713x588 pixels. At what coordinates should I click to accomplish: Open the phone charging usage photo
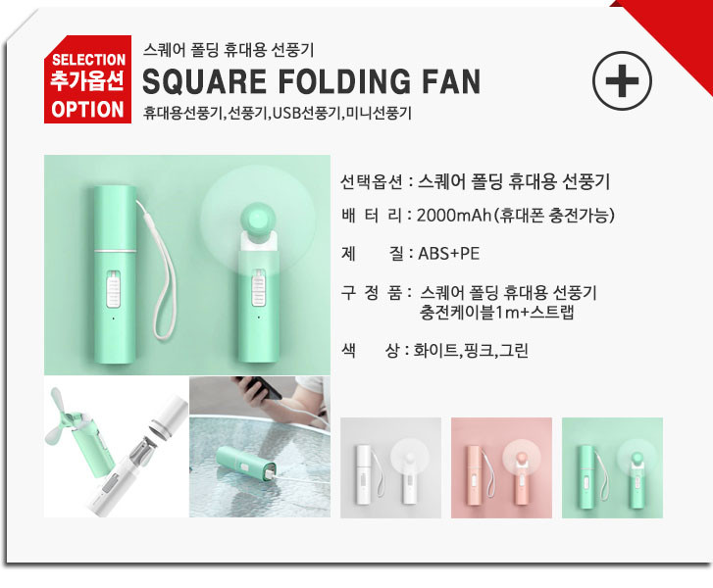pyautogui.click(x=260, y=447)
